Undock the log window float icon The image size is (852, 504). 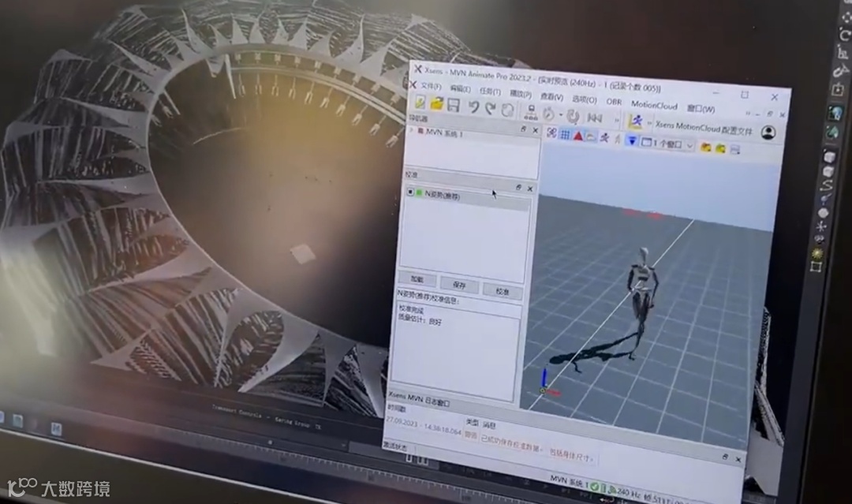pyautogui.click(x=725, y=457)
